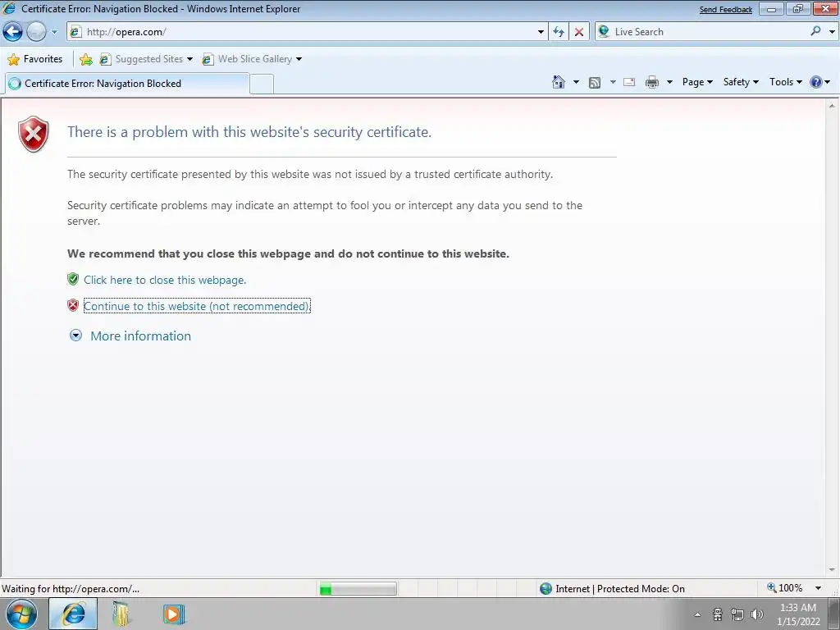Launch Windows Media Player from taskbar
840x630 pixels.
click(173, 614)
